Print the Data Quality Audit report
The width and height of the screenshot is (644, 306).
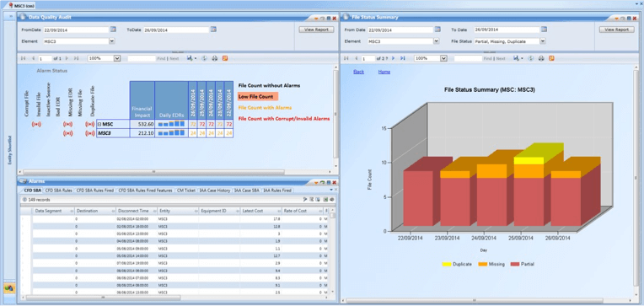[214, 58]
